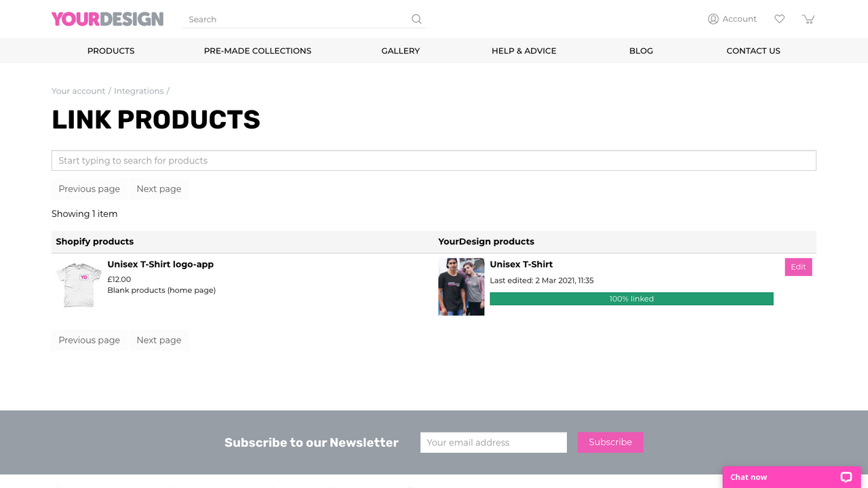Click the Unisex T-Shirt blank product thumbnail
Image resolution: width=868 pixels, height=488 pixels.
tap(78, 285)
